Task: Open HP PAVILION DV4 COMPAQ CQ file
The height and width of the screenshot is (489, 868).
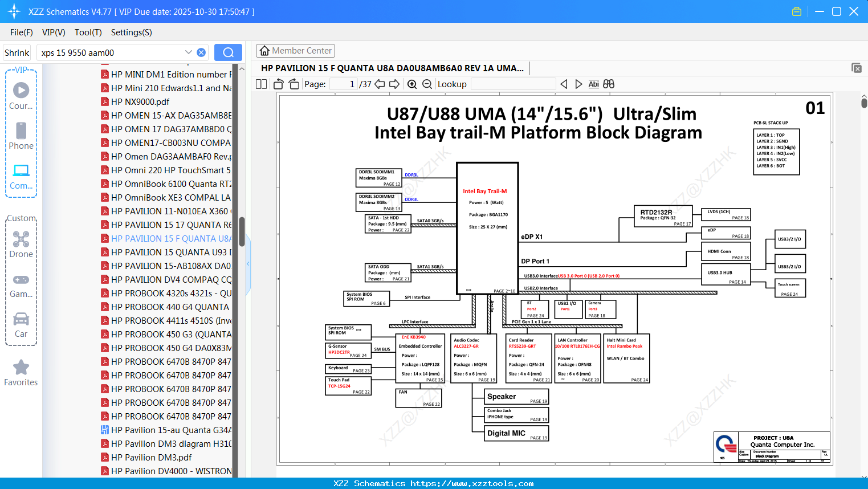Action: tap(166, 280)
